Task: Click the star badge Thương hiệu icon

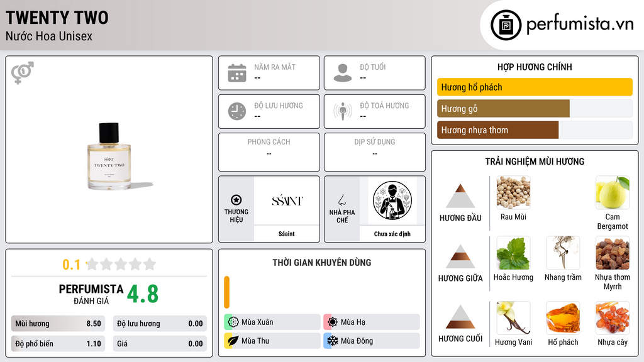Action: pos(236,200)
